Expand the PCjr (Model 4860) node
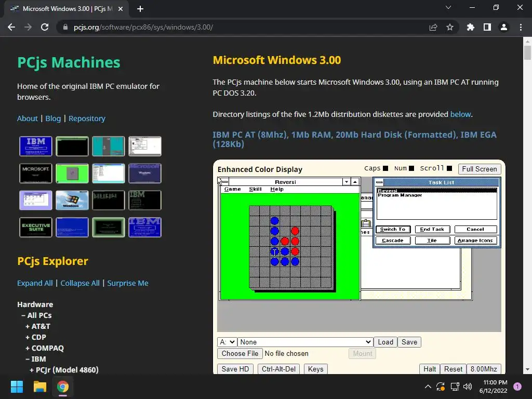Viewport: 532px width, 399px height. [64, 370]
